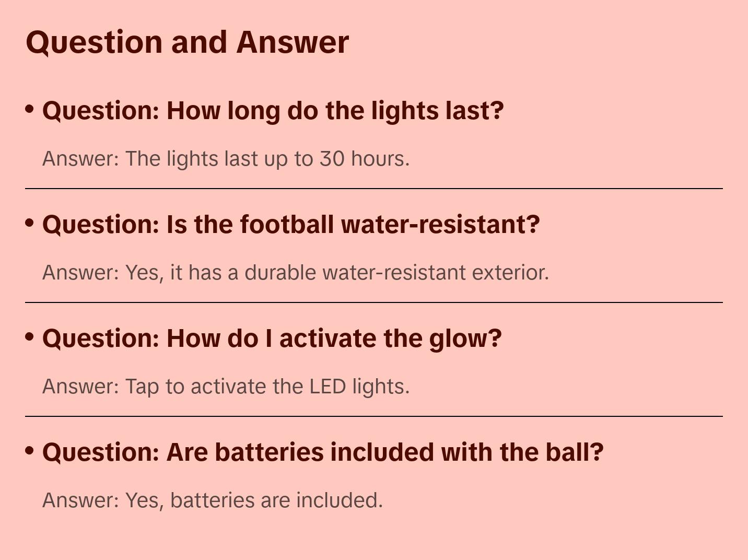Image resolution: width=748 pixels, height=560 pixels.
Task: Click the divider line below the LED lights answer
Action: click(374, 416)
